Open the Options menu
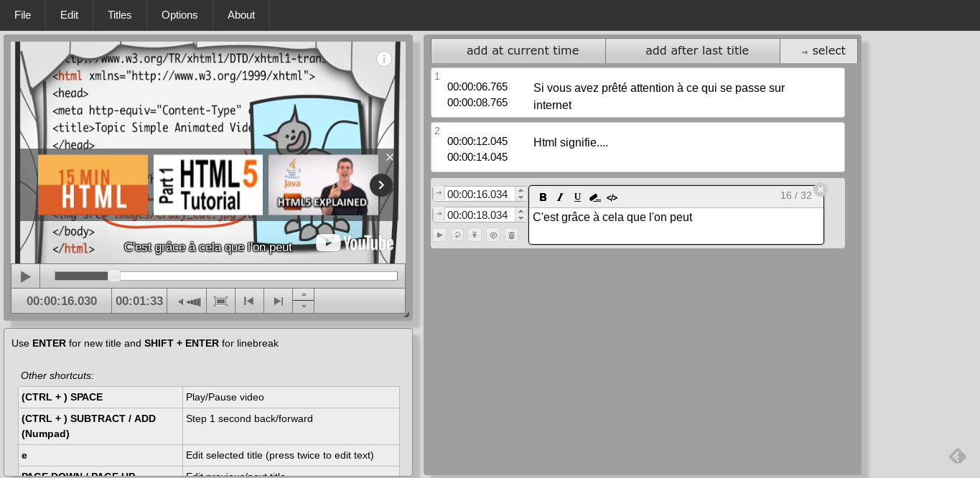 click(x=179, y=15)
